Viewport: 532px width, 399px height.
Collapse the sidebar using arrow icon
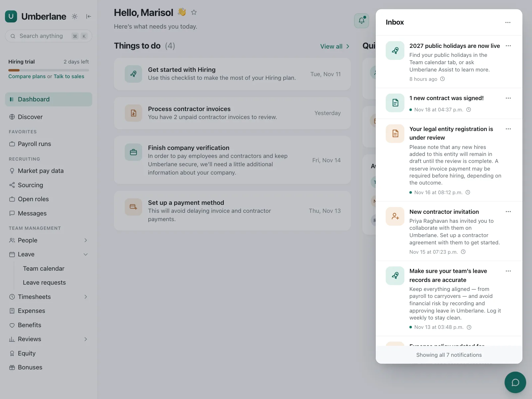point(88,16)
